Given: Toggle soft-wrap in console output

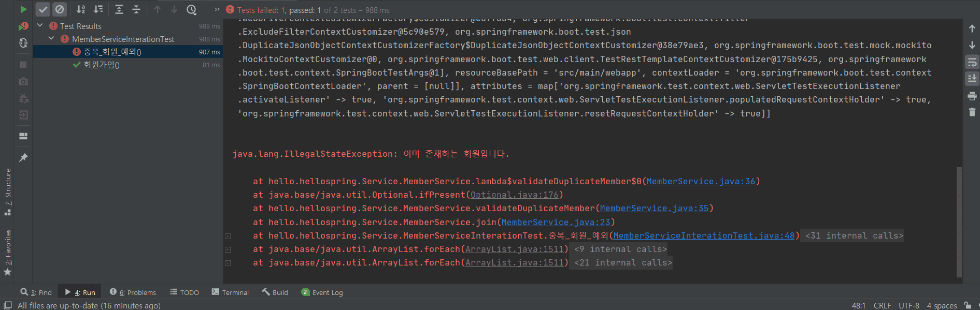Looking at the screenshot, I should 972,63.
